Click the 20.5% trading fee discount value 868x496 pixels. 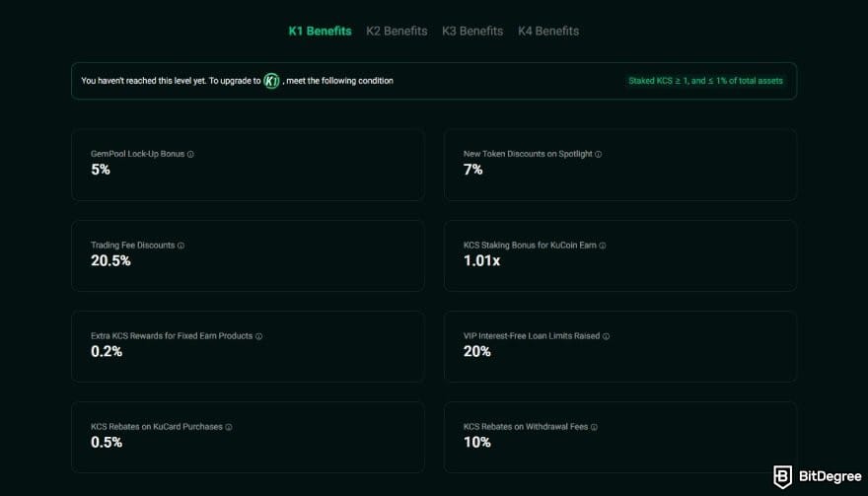pyautogui.click(x=110, y=260)
